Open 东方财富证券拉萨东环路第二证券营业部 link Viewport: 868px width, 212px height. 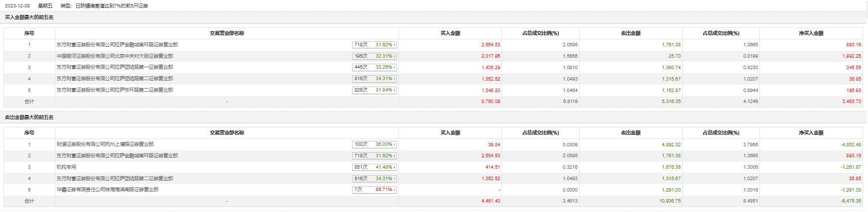[x=115, y=90]
